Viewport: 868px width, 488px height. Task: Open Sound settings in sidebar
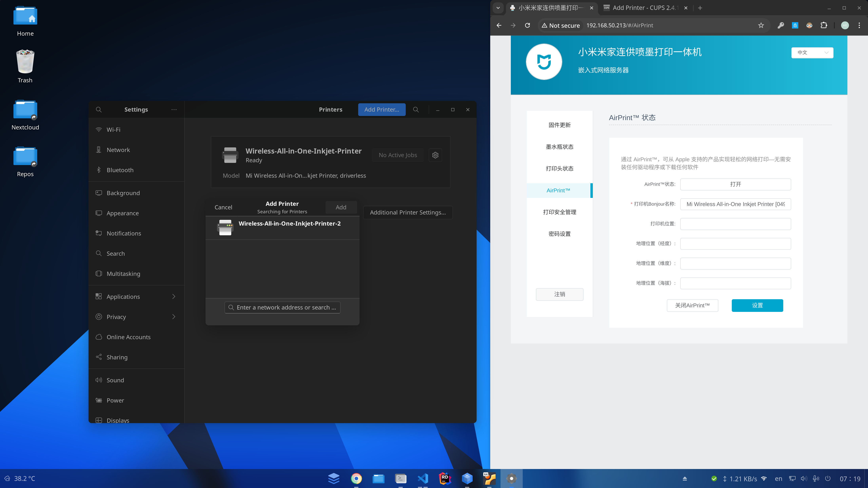136,380
